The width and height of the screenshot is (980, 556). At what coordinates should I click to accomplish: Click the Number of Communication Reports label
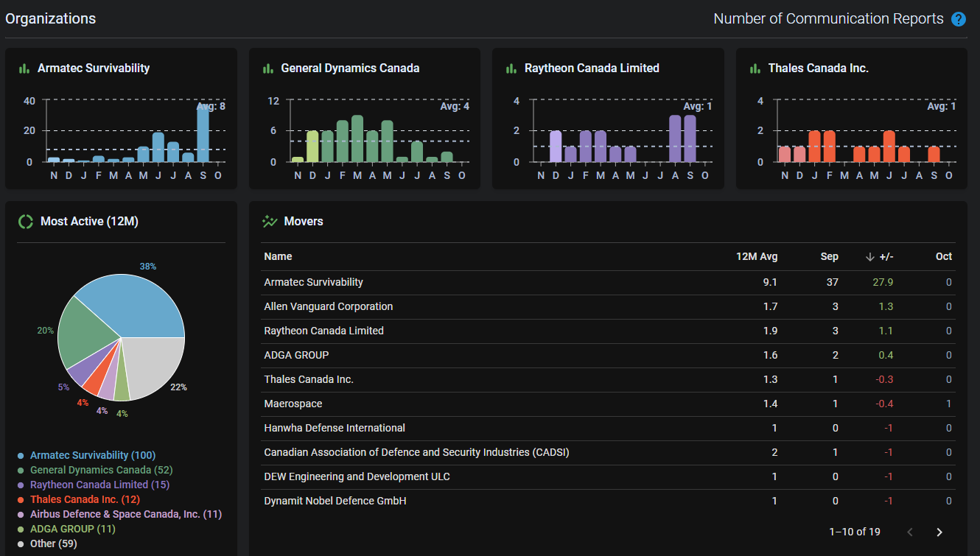coord(828,19)
